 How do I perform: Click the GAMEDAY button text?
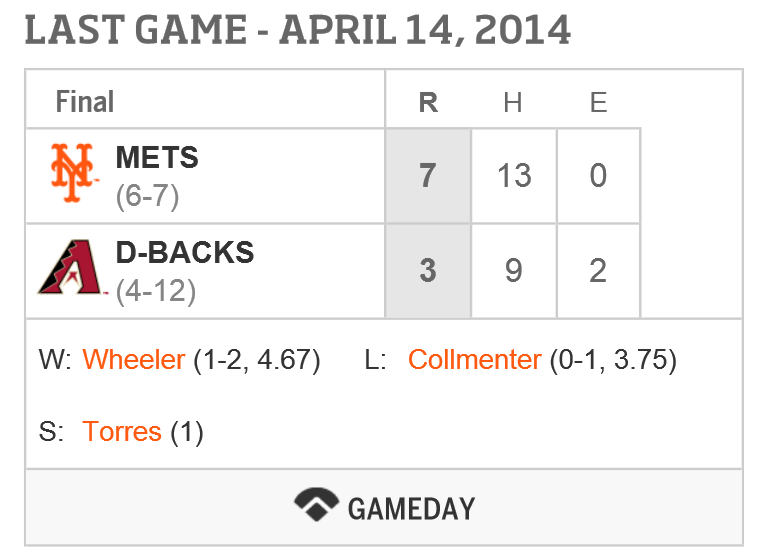[x=410, y=508]
